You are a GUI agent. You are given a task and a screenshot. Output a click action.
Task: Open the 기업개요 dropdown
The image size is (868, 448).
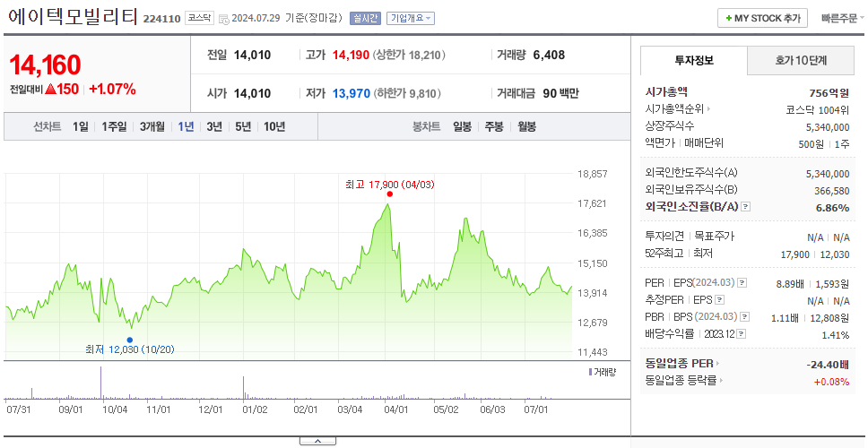click(410, 18)
